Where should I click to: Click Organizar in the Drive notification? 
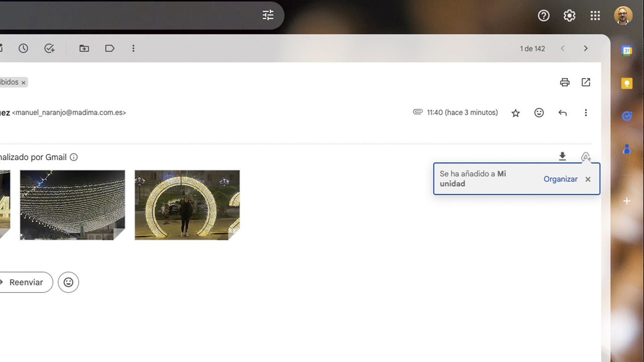(560, 179)
